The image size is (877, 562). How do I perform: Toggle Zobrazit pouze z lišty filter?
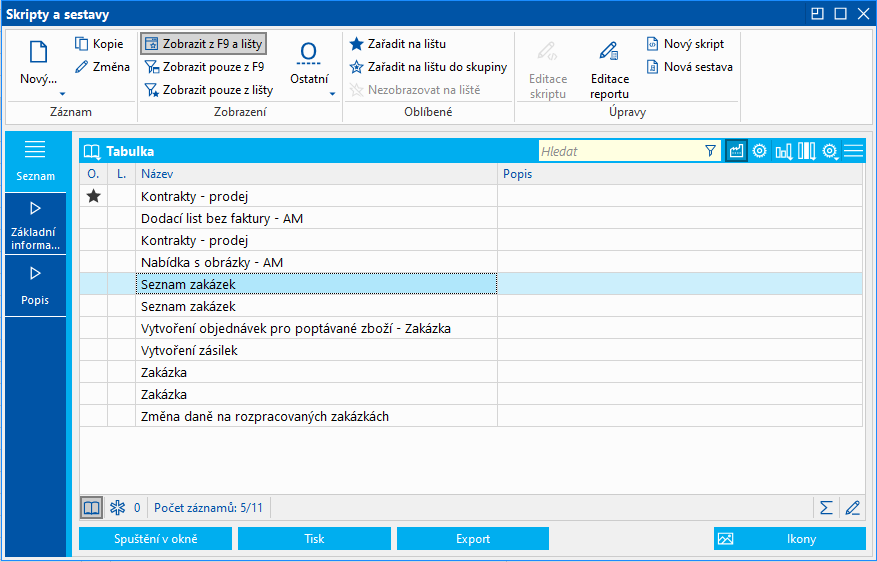pyautogui.click(x=209, y=89)
